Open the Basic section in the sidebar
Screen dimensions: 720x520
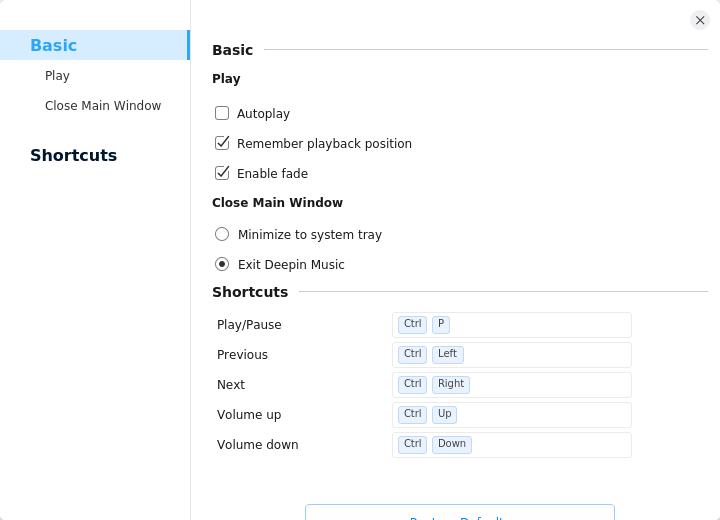(54, 45)
